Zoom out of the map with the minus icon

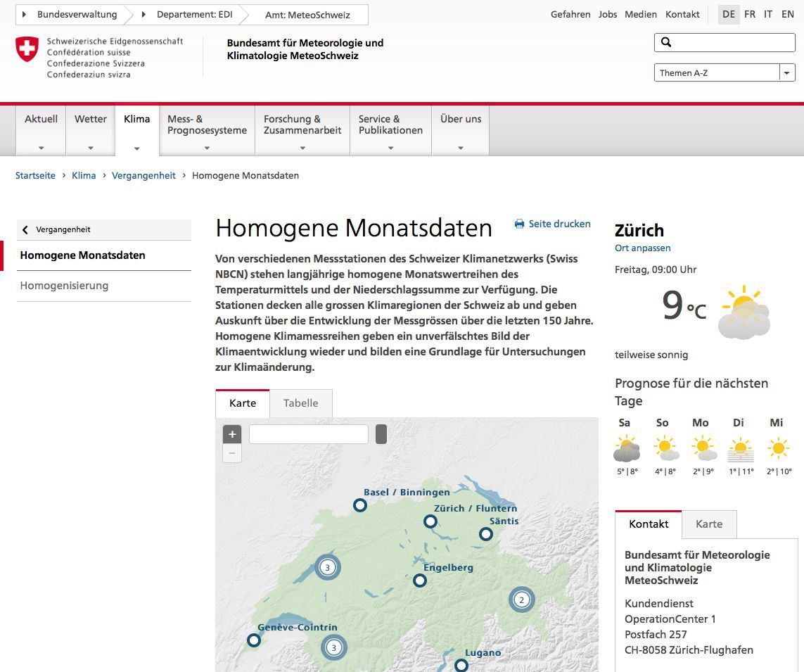click(232, 453)
